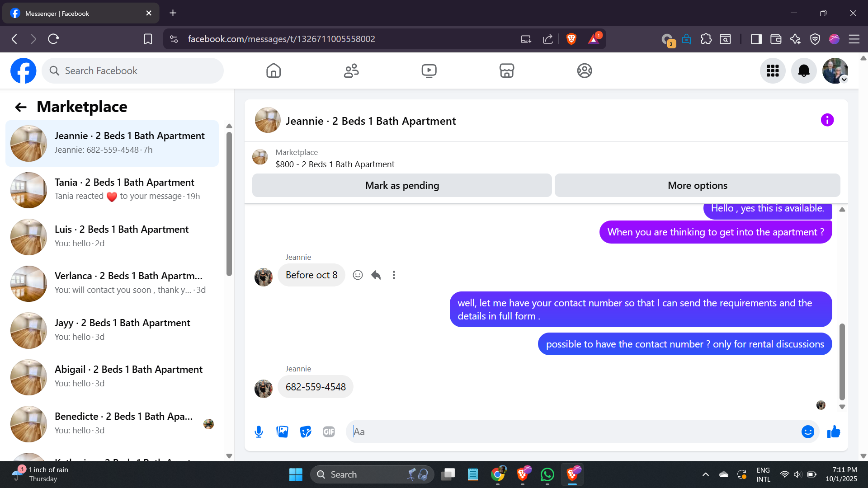Open the Marketplace store icon in top navigation
Screen dimensions: 868x488
coord(507,70)
